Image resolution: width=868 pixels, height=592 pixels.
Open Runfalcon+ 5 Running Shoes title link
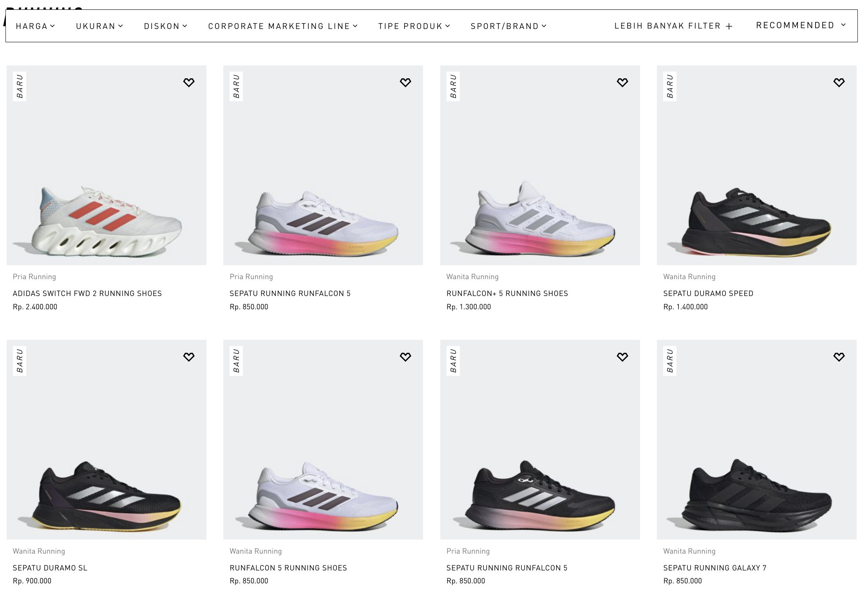[507, 293]
